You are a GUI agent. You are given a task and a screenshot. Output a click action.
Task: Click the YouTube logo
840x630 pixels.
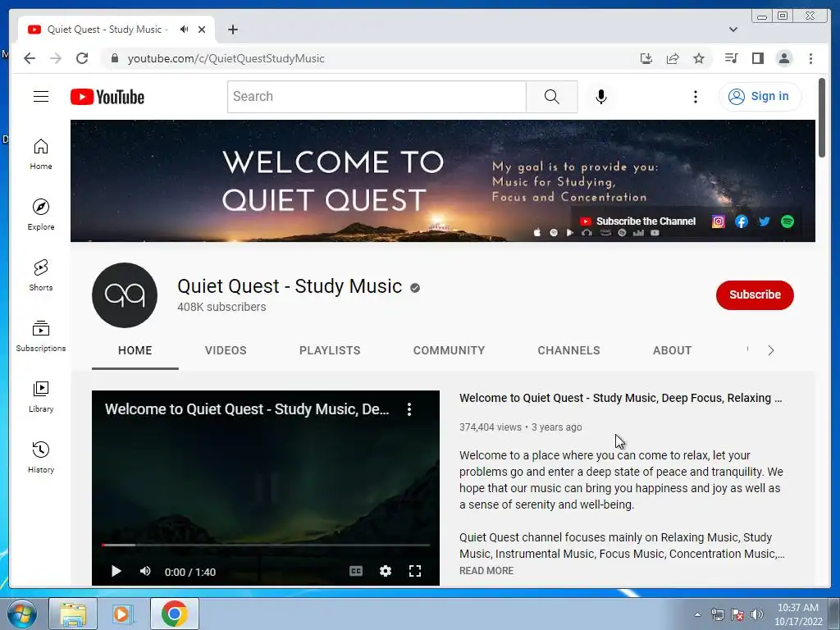click(107, 97)
